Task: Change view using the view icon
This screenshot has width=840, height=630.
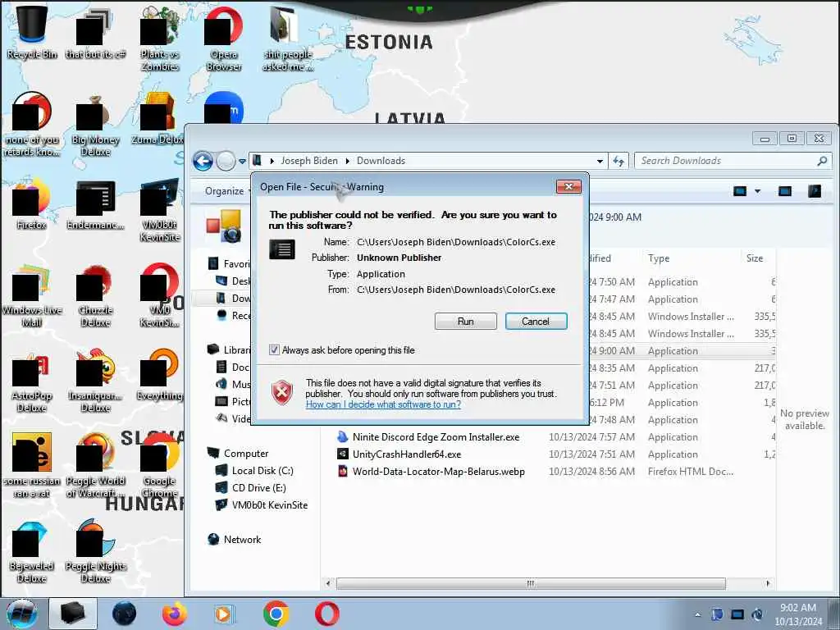Action: click(x=740, y=191)
